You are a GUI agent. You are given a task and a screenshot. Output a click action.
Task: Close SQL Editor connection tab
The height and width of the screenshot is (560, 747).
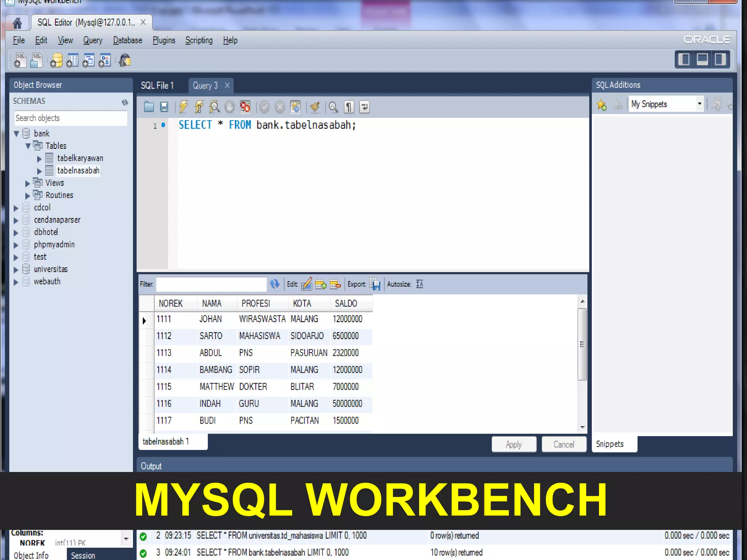click(143, 22)
